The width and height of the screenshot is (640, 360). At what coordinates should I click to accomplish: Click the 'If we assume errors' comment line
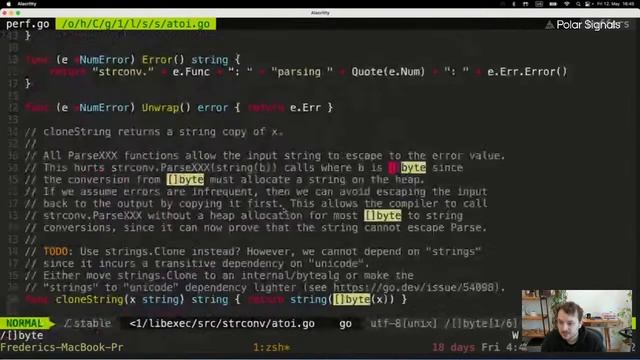[256, 191]
